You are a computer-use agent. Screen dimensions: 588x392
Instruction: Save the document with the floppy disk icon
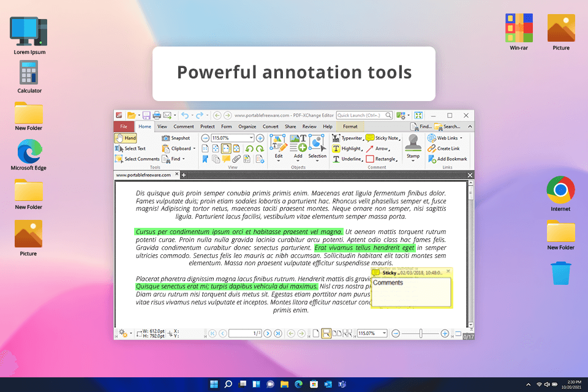point(146,115)
